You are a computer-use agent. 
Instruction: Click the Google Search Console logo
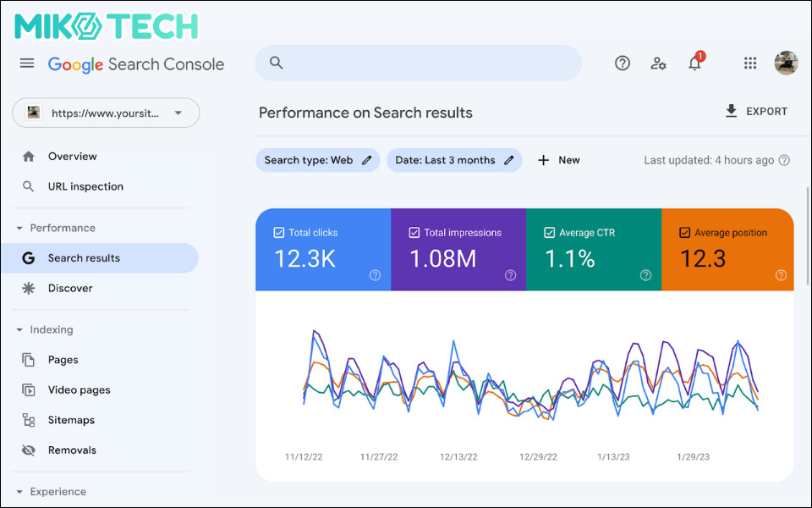click(136, 64)
